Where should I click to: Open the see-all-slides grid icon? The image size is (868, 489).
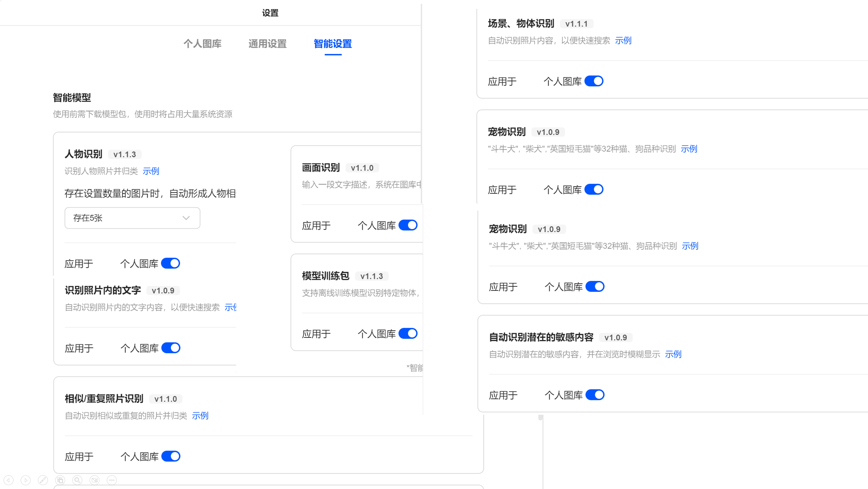point(60,480)
